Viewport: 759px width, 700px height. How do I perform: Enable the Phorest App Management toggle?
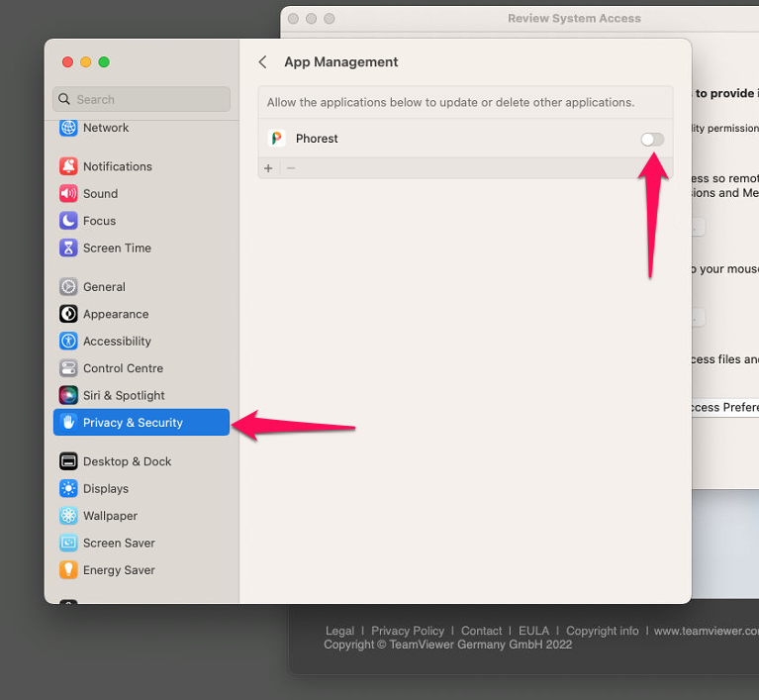[x=652, y=140]
